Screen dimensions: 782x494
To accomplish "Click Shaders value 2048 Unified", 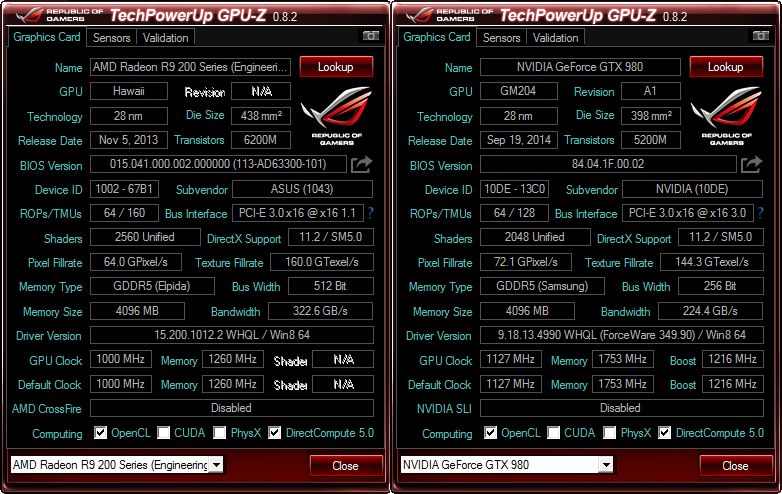I will [x=535, y=237].
